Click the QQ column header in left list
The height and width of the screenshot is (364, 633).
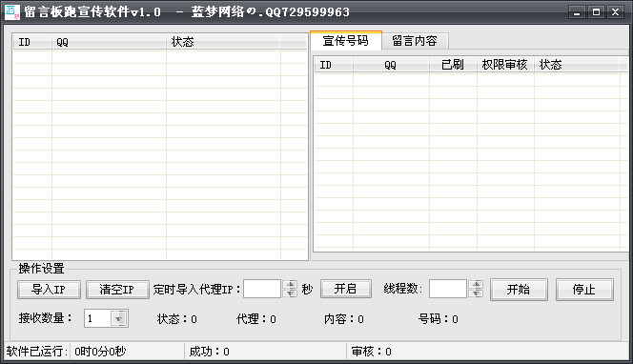109,42
